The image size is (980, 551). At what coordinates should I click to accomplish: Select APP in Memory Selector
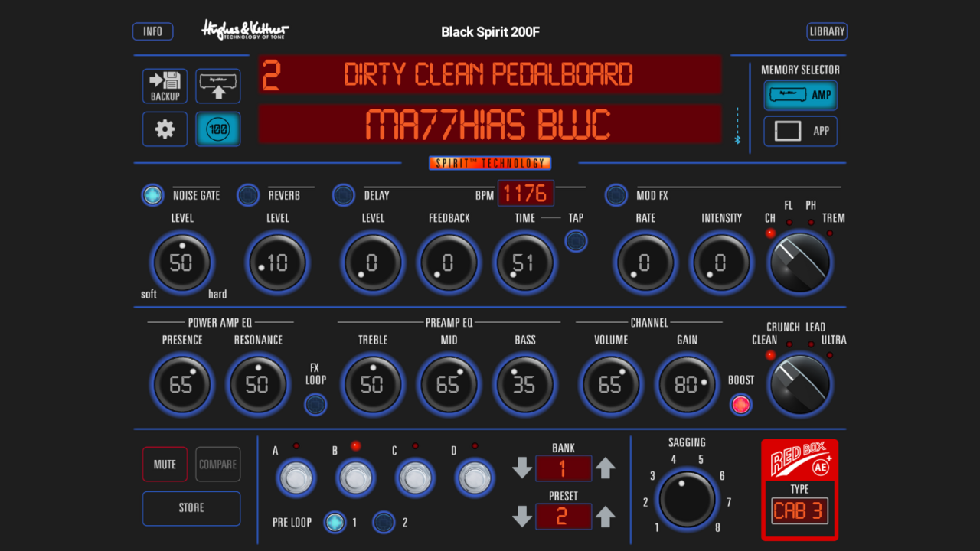coord(801,131)
